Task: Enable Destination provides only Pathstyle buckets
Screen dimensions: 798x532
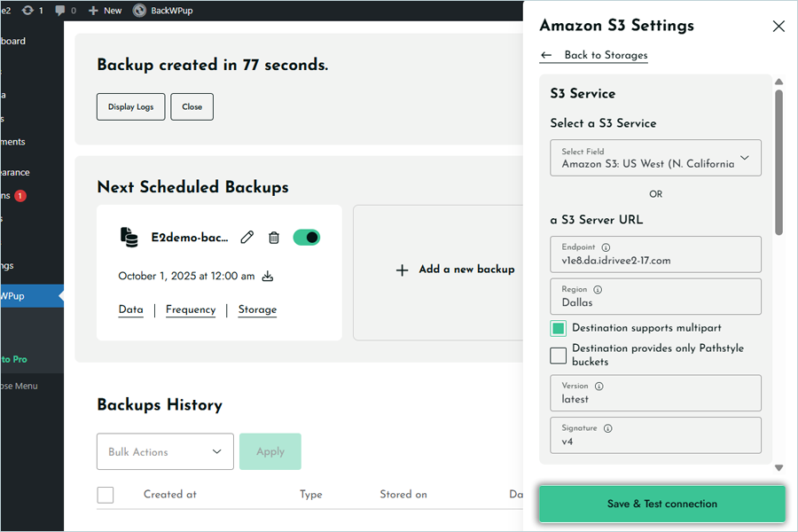Action: 558,356
